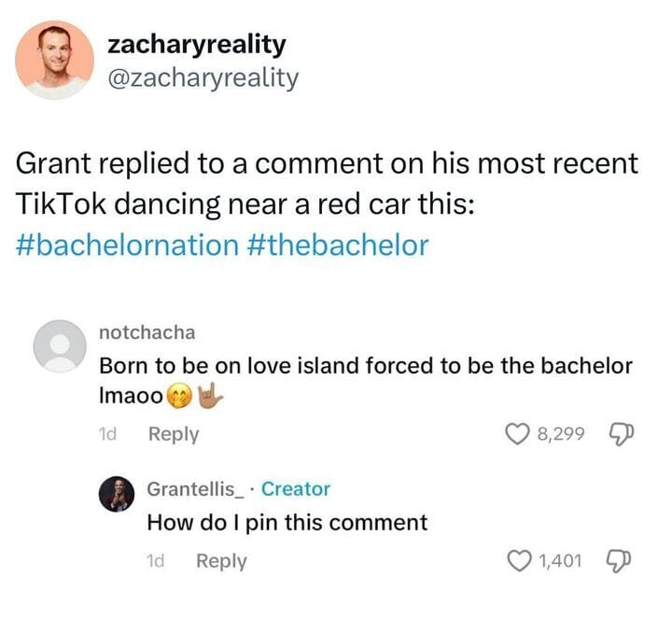Screen dimensions: 672x619
Task: Reply to Grantellis_ comment
Action: 221,561
